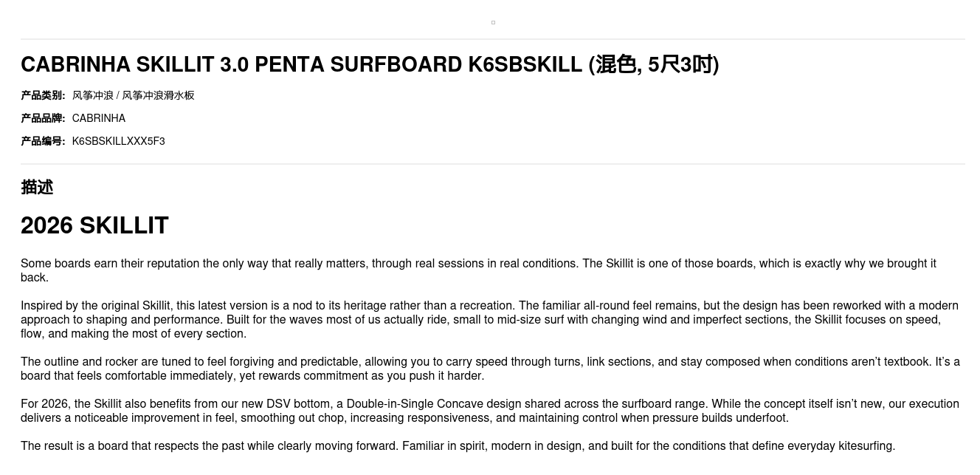This screenshot has height=475, width=980.
Task: Click product code K6SBSKILLXXX5F3
Action: pyautogui.click(x=118, y=141)
